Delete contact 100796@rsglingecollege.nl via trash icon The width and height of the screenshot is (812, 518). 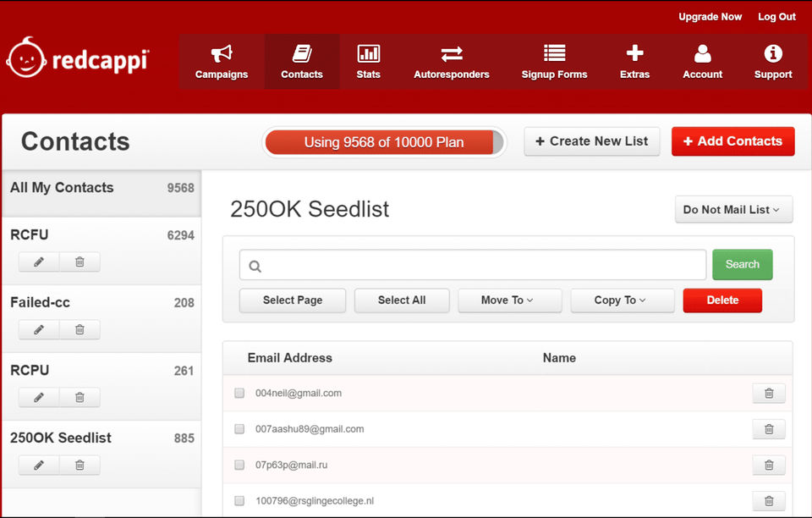tap(769, 501)
